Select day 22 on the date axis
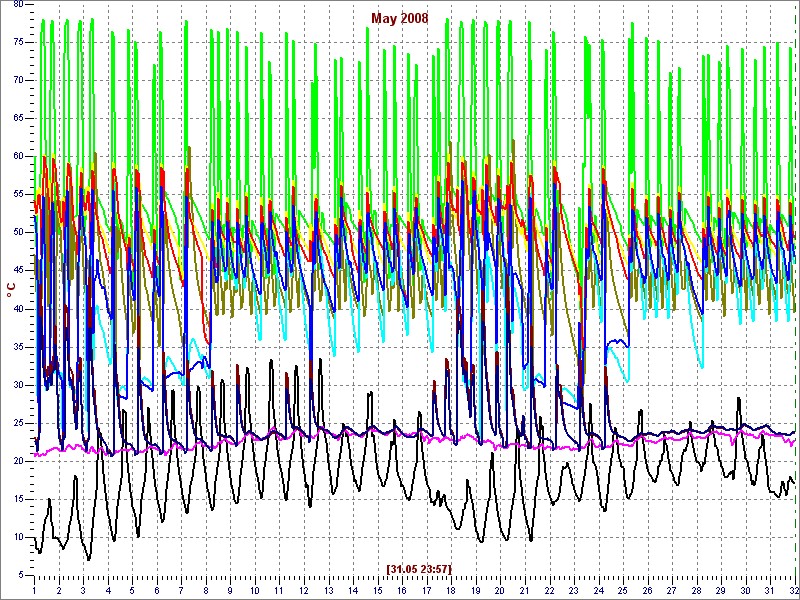800x600 pixels. click(x=548, y=590)
